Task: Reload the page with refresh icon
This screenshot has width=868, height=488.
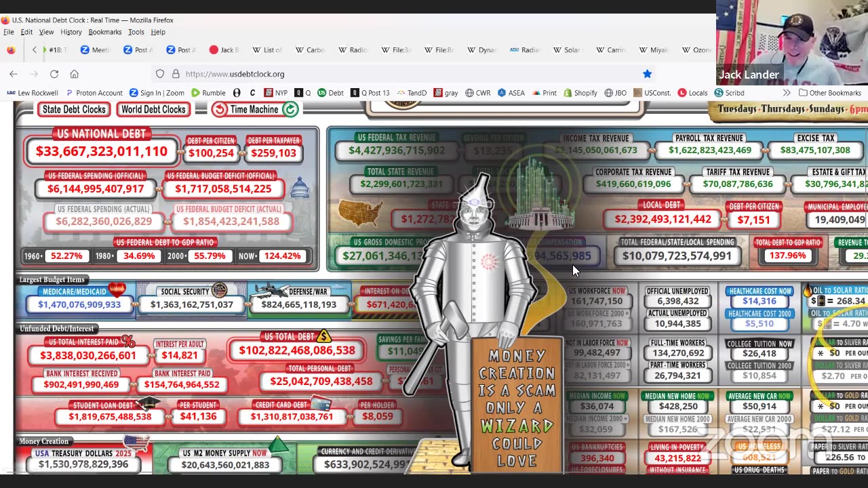Action: tap(54, 74)
